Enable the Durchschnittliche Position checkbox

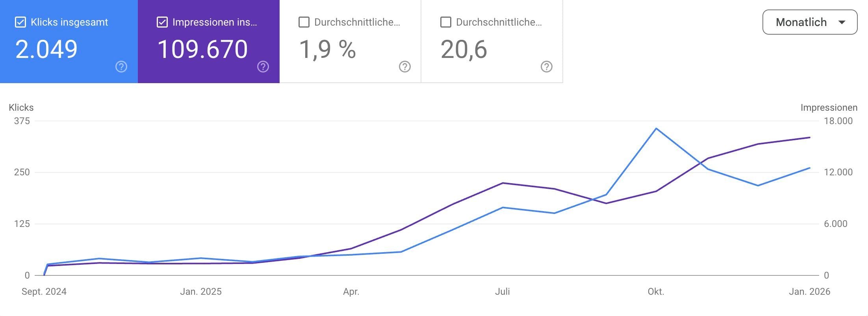tap(446, 22)
